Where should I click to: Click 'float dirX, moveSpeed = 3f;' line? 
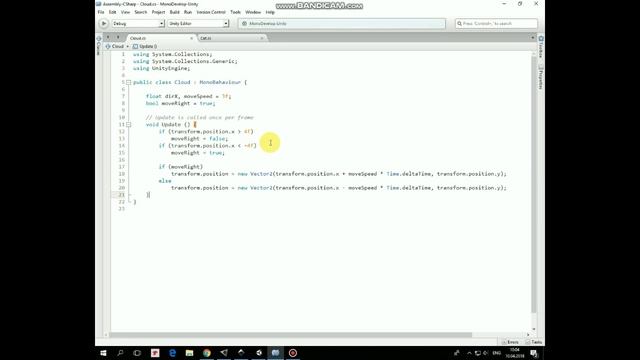(188, 96)
